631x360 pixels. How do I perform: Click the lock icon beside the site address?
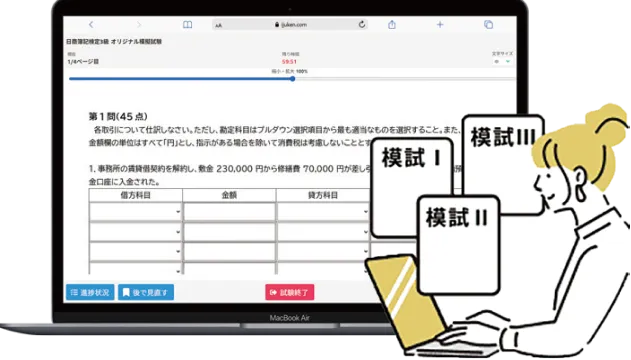pos(277,25)
